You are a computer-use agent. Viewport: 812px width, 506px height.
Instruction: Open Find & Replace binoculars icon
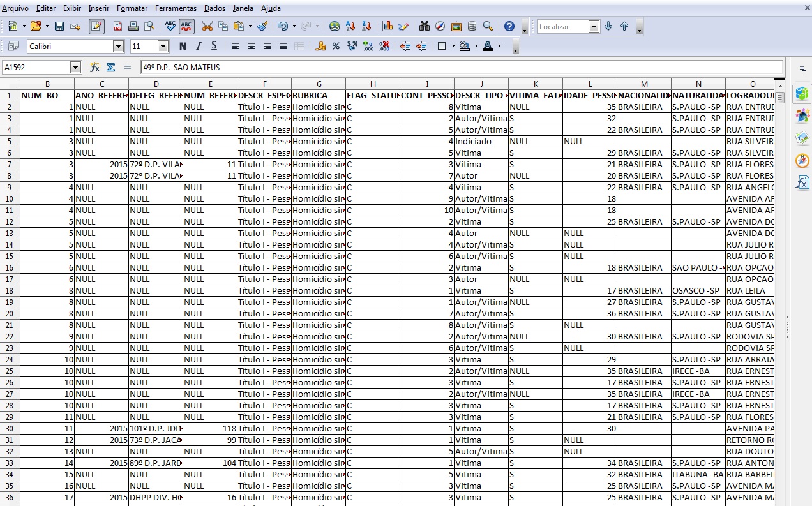click(x=425, y=26)
